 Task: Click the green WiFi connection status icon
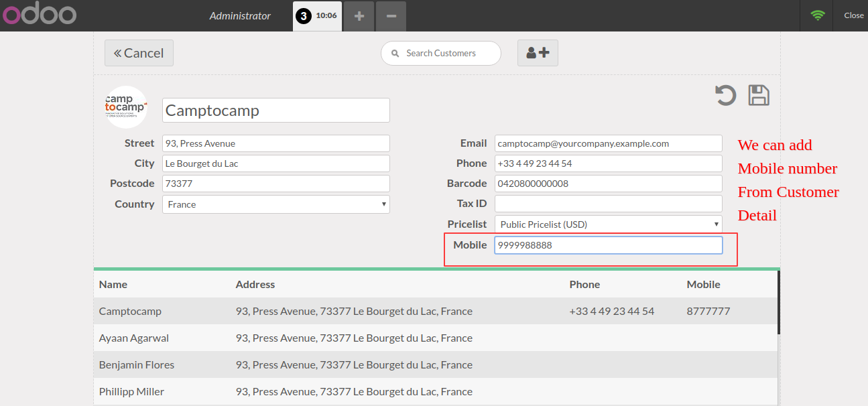coord(817,15)
